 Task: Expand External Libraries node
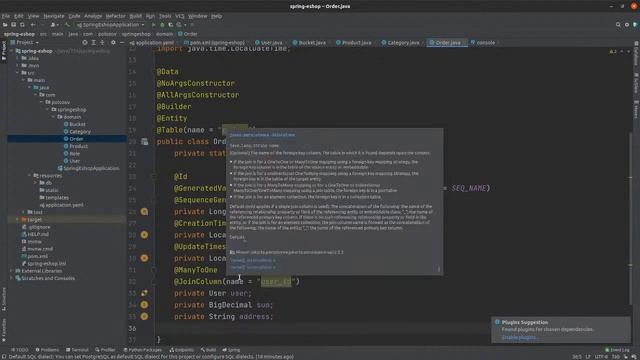click(11, 271)
